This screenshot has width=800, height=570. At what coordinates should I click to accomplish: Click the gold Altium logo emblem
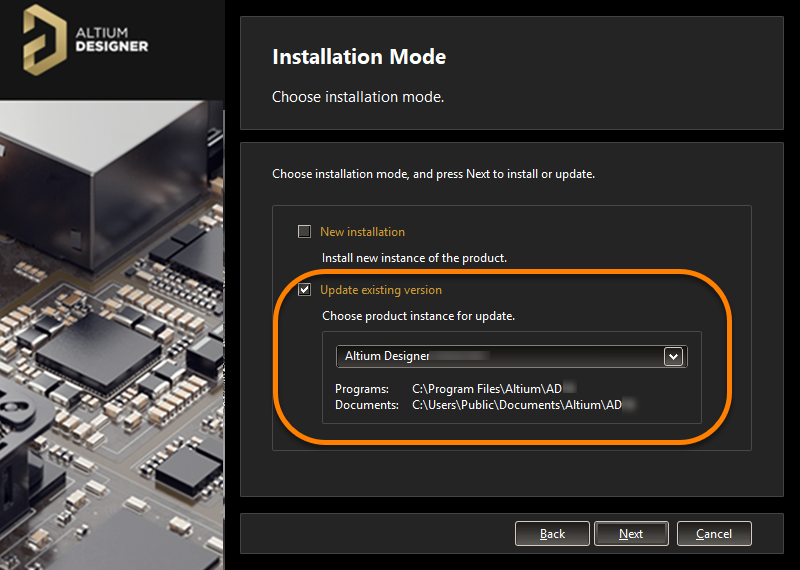[x=45, y=40]
